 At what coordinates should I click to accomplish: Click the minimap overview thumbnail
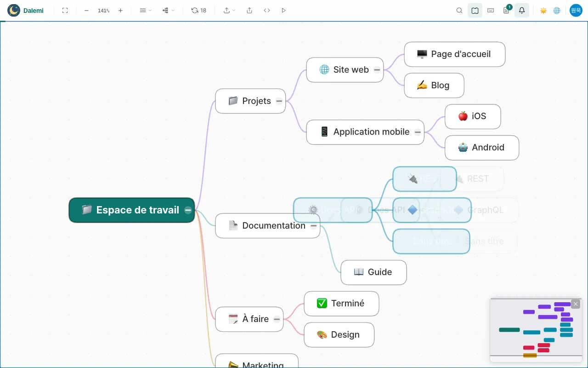pyautogui.click(x=536, y=329)
